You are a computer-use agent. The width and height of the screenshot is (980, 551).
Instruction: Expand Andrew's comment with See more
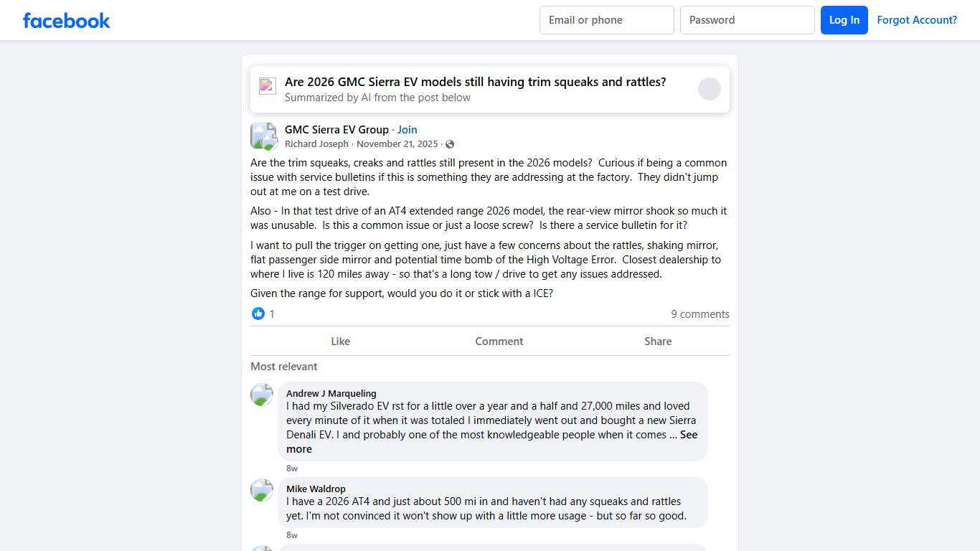pos(688,435)
